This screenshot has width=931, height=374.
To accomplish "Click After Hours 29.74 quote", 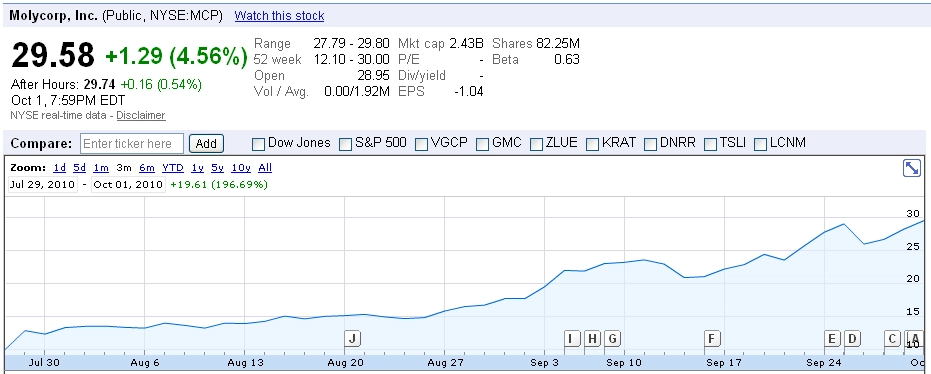I will tap(99, 84).
